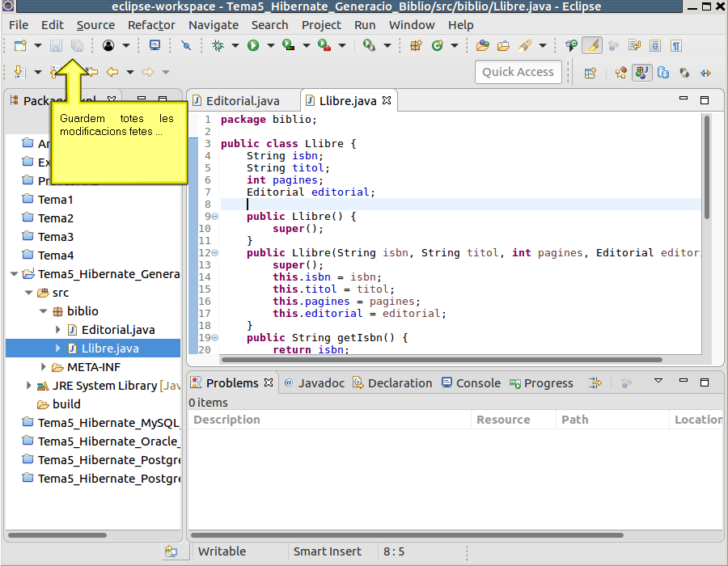Expand the META-INF folder

pos(44,367)
